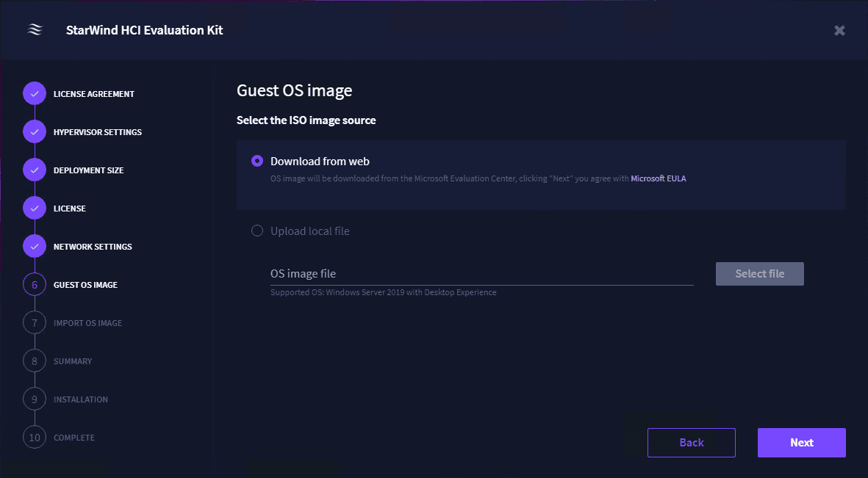Click the Network Settings checkmark step icon
The height and width of the screenshot is (478, 868).
(x=35, y=247)
